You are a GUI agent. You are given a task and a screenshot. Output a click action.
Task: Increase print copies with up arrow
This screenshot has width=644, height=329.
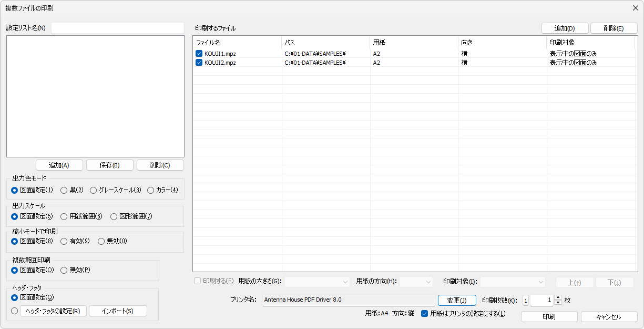(558, 297)
